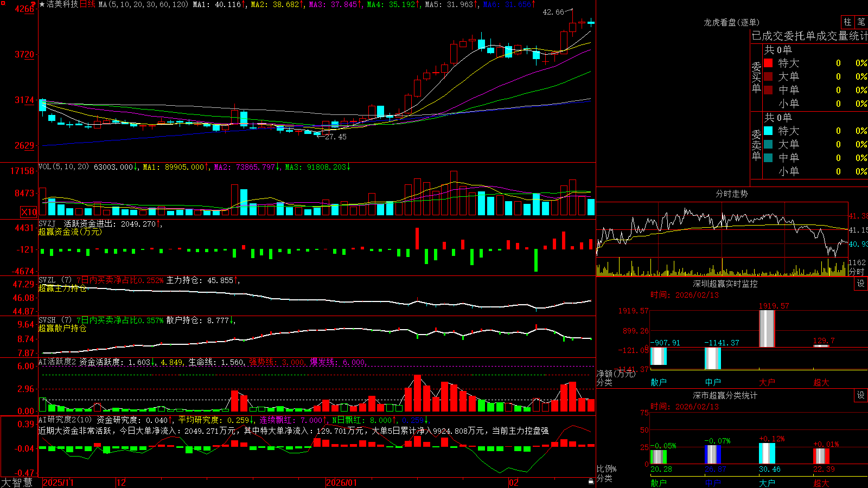Image resolution: width=868 pixels, height=488 pixels.
Task: Click the 大智慧 logo label
Action: pyautogui.click(x=17, y=483)
